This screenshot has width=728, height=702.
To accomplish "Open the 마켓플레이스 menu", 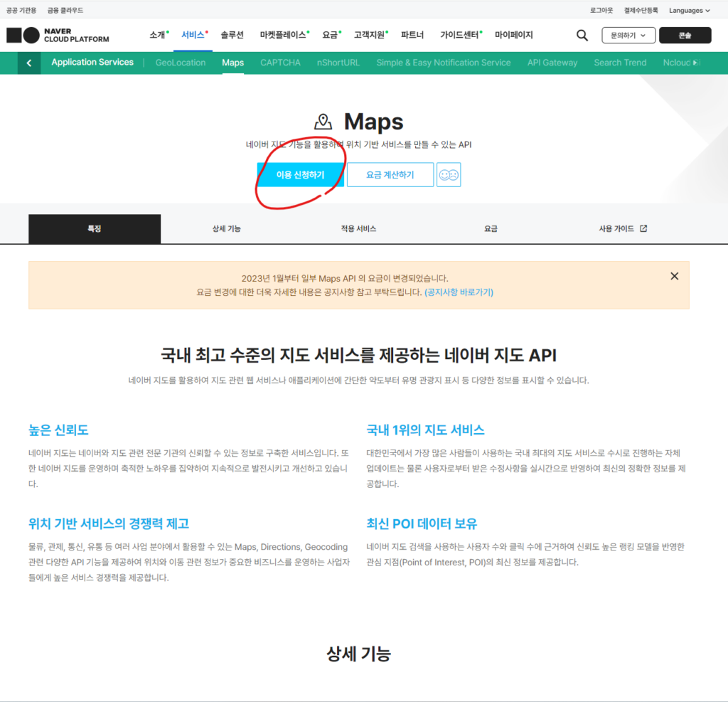I will 284,35.
